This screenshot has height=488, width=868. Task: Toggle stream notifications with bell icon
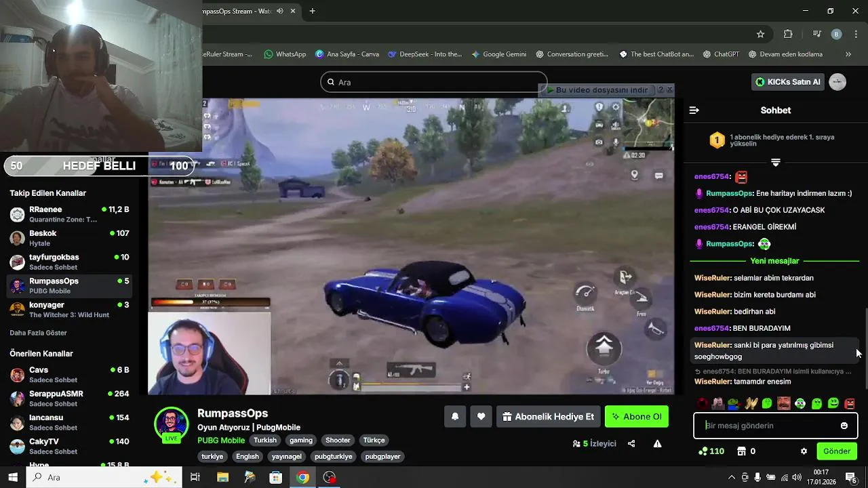[455, 416]
